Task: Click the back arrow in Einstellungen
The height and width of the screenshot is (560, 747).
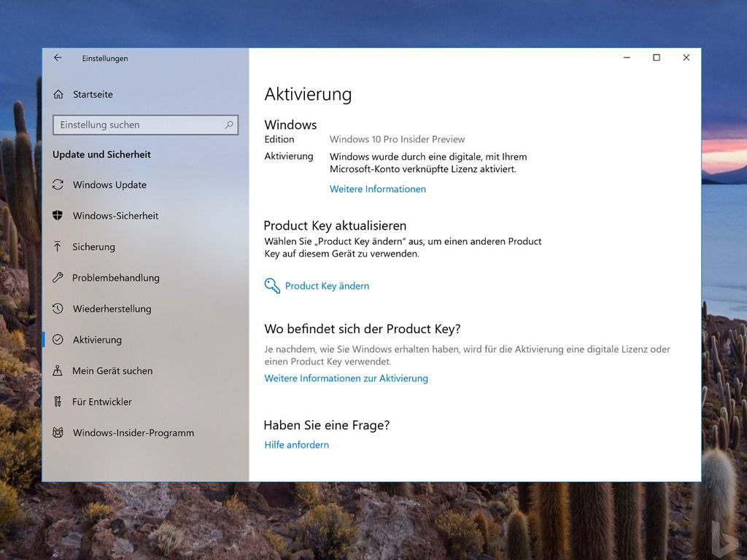Action: tap(58, 58)
